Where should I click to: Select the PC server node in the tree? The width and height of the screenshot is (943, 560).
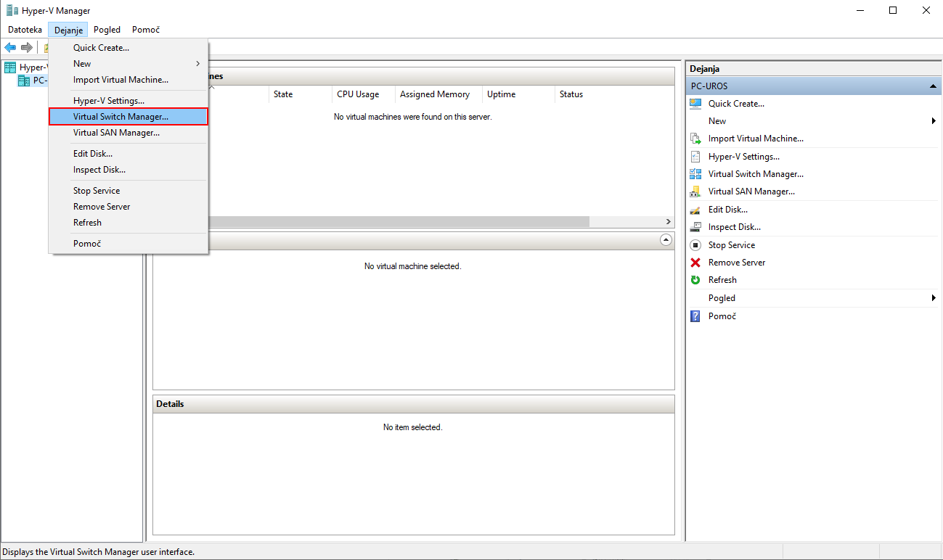pos(33,81)
